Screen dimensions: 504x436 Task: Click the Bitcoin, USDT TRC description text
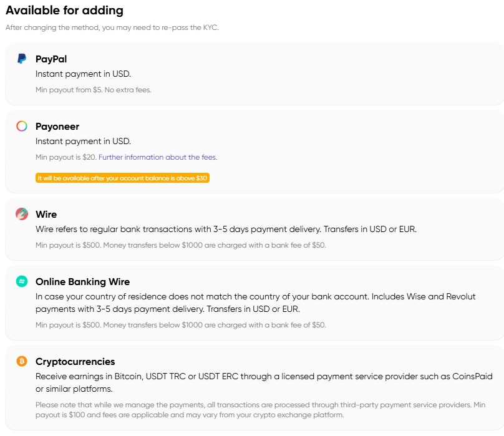262,376
